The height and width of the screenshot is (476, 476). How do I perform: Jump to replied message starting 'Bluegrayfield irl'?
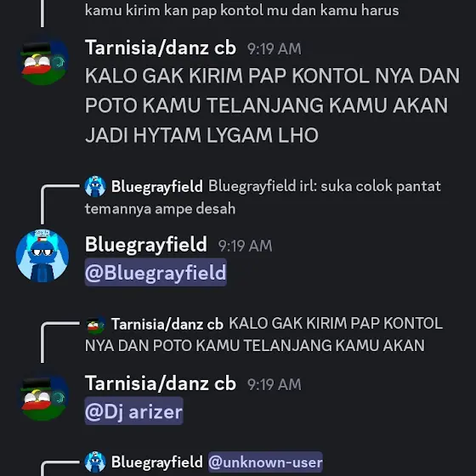263,197
